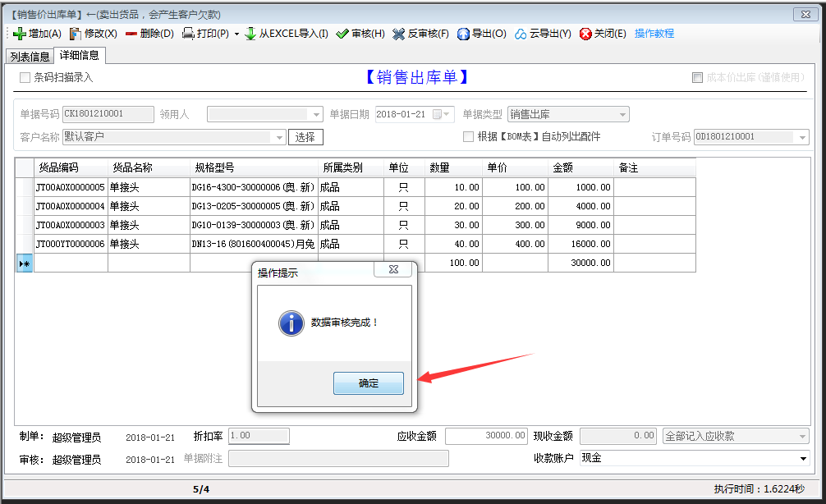This screenshot has height=504, width=826.
Task: Expand the 单据类型 销售出库 dropdown
Action: click(x=622, y=114)
